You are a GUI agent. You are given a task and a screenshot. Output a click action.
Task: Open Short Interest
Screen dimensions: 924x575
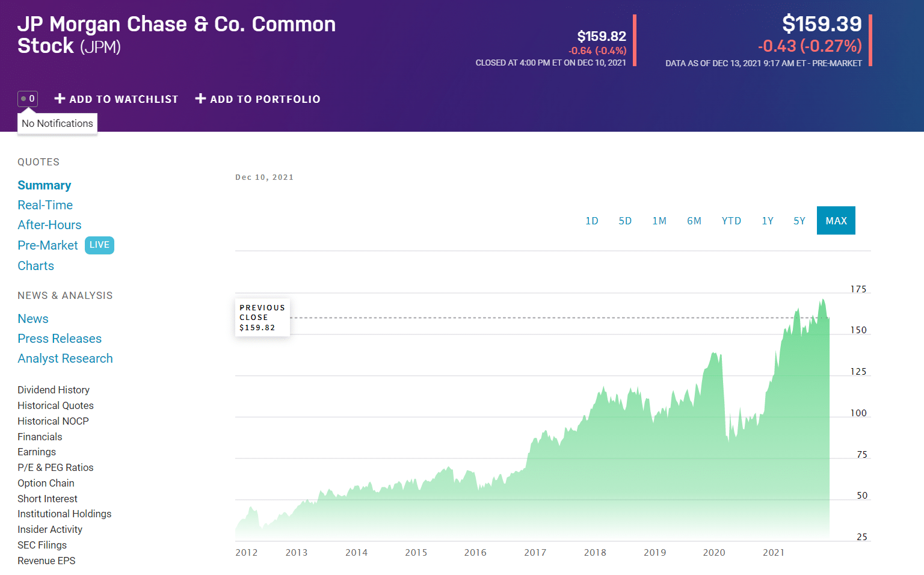48,499
